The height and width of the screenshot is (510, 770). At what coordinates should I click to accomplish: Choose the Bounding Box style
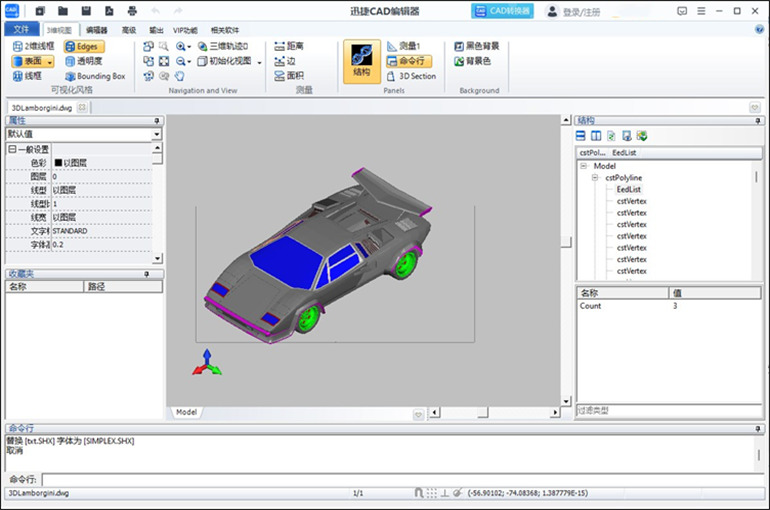[95, 76]
